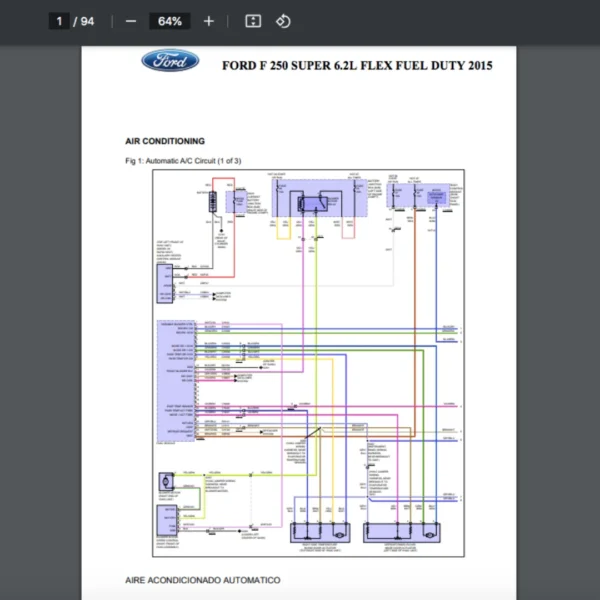Click the Ford logo on the page
Viewport: 600px width, 600px height.
click(x=170, y=62)
